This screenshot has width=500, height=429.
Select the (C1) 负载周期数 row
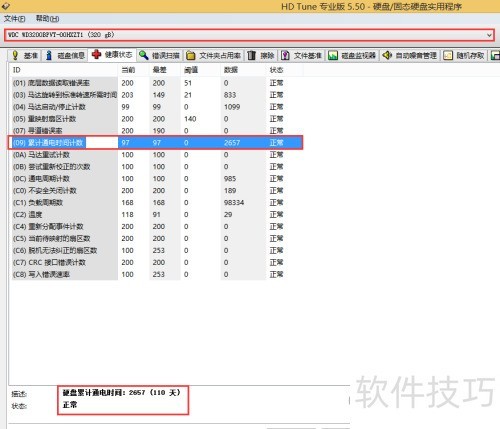coord(156,203)
